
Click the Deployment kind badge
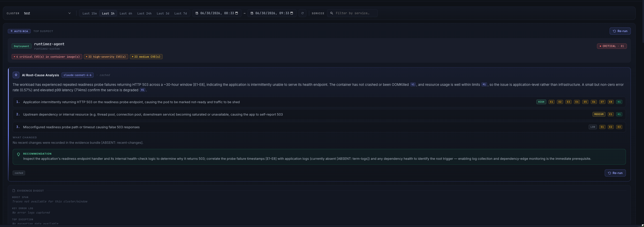21,46
